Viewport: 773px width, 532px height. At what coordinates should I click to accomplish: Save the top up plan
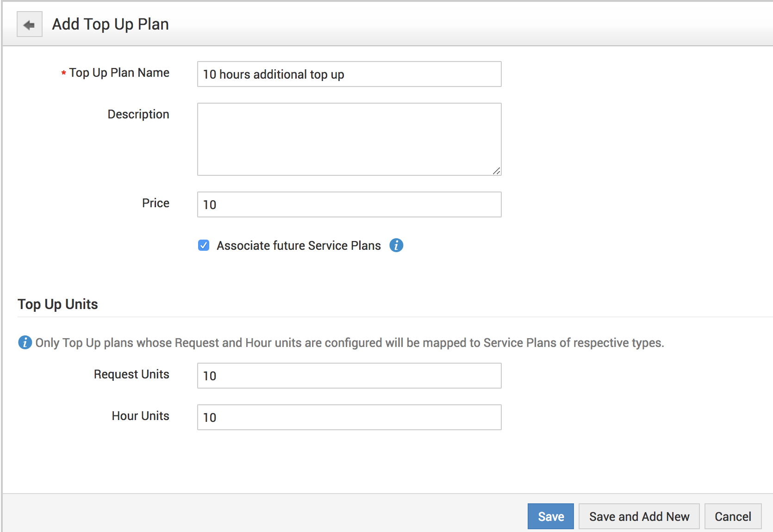click(x=550, y=516)
